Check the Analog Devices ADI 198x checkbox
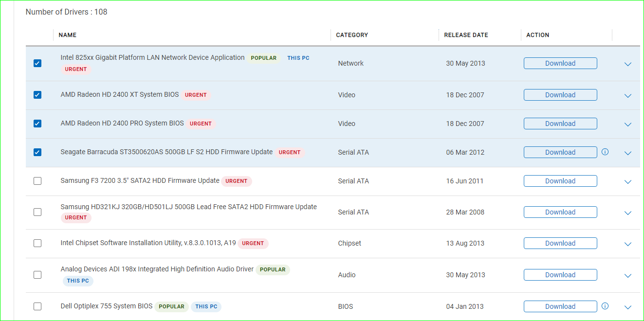The width and height of the screenshot is (644, 321). tap(37, 275)
